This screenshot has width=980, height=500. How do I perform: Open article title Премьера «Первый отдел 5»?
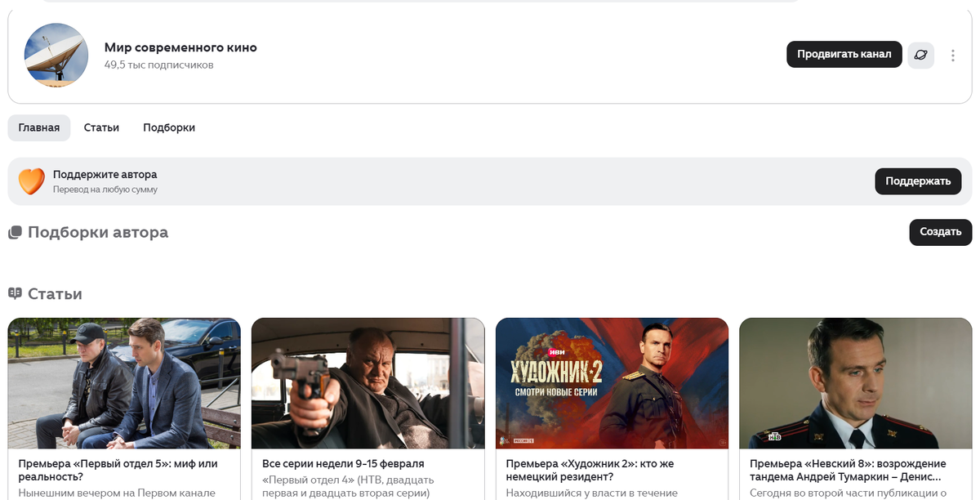point(118,470)
